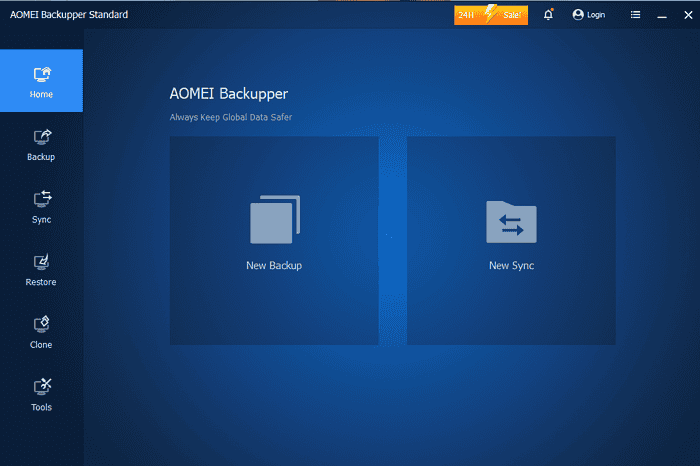Select the Tools label in sidebar
The image size is (700, 466).
[41, 407]
